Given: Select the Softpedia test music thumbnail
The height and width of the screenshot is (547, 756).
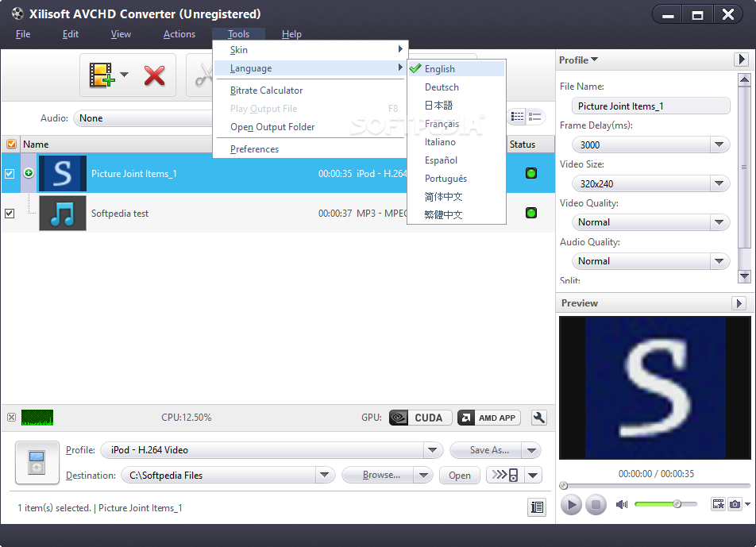Looking at the screenshot, I should pyautogui.click(x=63, y=213).
